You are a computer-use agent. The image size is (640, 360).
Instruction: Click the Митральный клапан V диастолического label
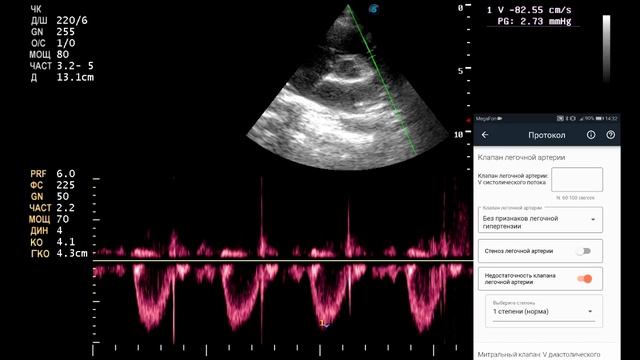(x=539, y=354)
